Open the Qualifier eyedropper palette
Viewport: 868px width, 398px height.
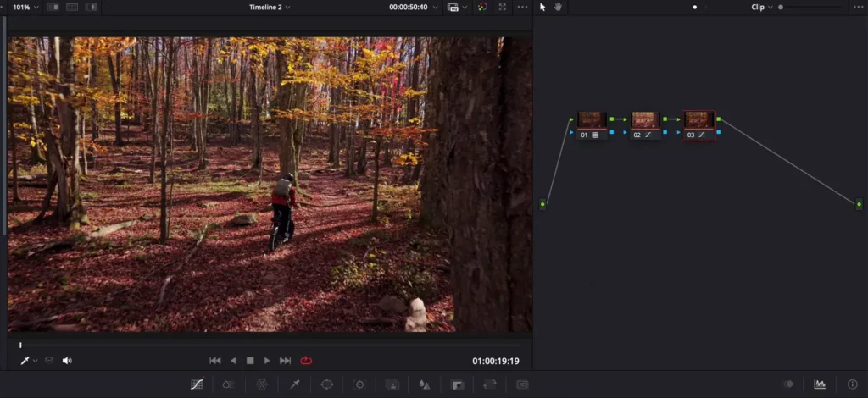coord(294,384)
